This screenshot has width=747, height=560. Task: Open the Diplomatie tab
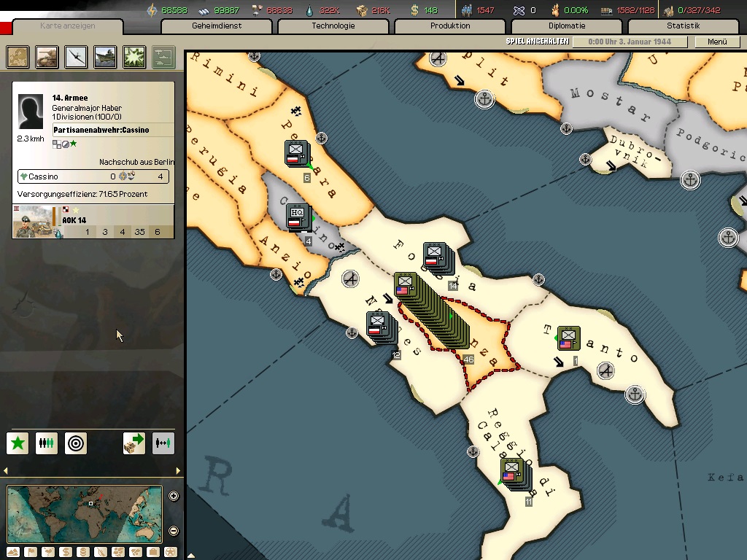pyautogui.click(x=567, y=26)
